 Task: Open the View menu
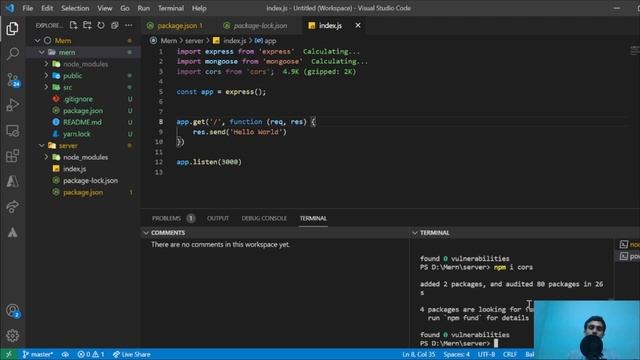[x=104, y=8]
